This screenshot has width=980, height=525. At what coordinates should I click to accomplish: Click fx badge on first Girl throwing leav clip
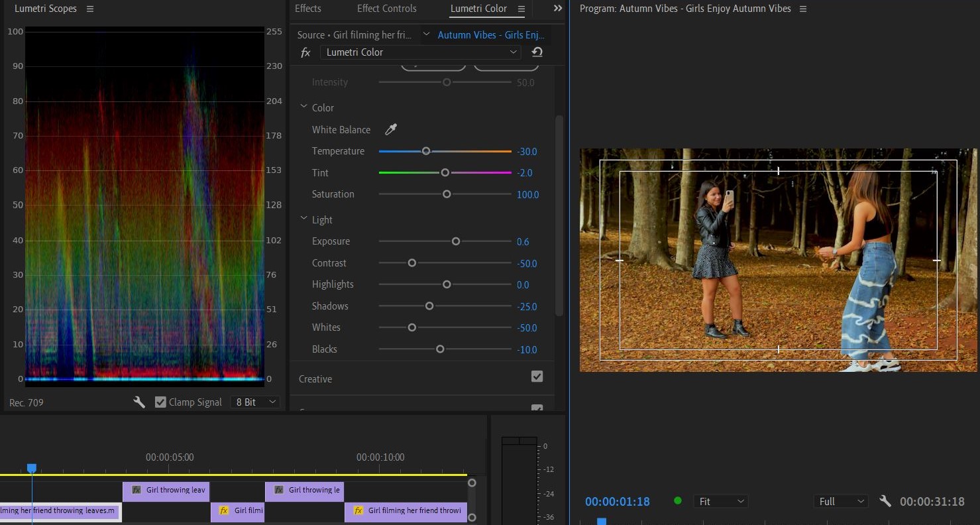(x=136, y=490)
